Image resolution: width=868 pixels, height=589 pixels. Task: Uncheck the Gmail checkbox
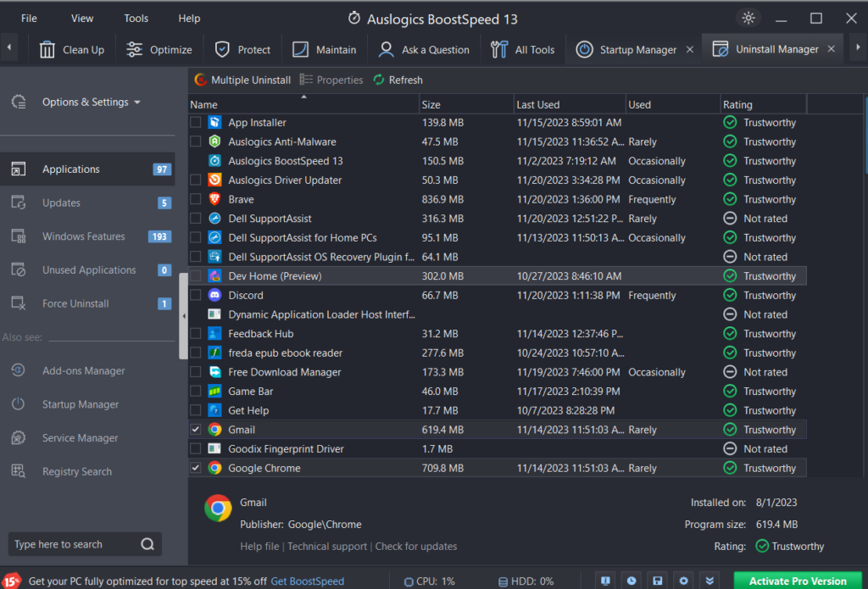click(x=196, y=430)
